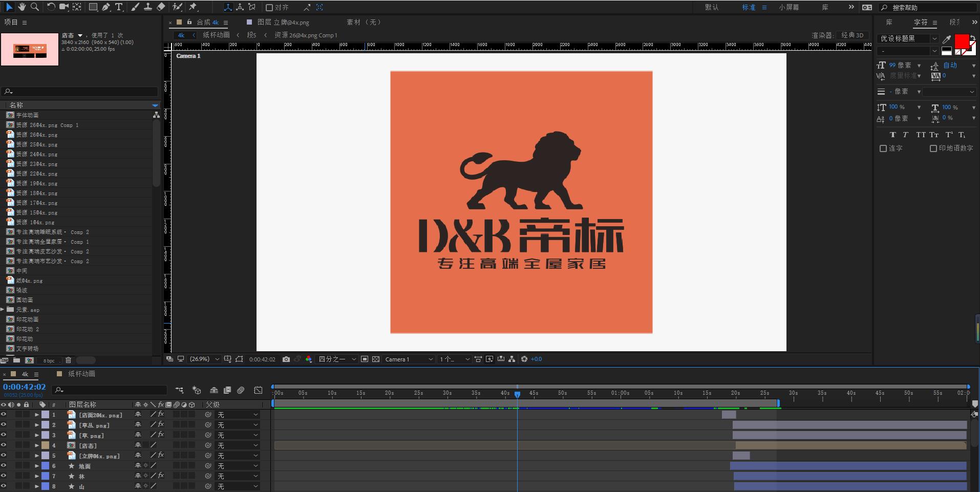The image size is (980, 492).
Task: Click the 经典 3D renderer button
Action: coord(853,35)
